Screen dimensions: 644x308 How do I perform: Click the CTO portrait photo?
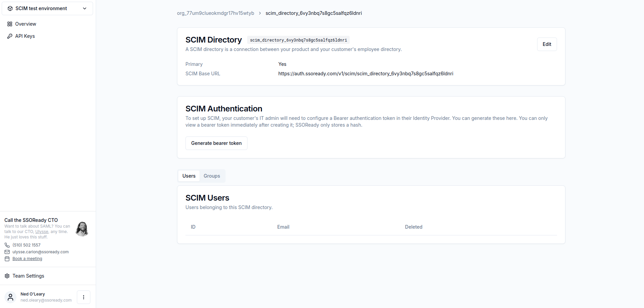coord(82,229)
